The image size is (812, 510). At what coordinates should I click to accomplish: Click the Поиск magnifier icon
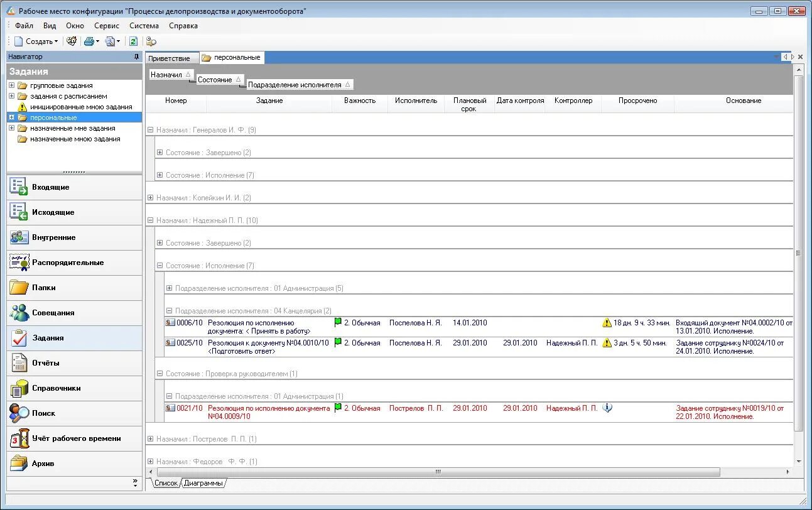point(19,413)
